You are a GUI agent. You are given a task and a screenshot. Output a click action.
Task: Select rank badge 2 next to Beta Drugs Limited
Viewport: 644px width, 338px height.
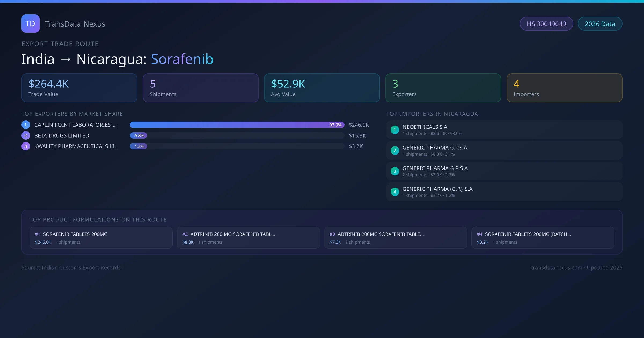(25, 135)
